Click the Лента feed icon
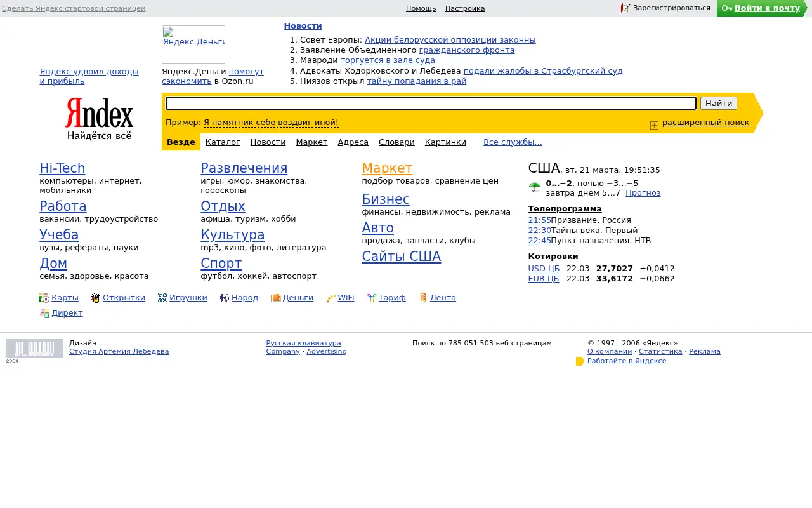The image size is (812, 508). (423, 298)
